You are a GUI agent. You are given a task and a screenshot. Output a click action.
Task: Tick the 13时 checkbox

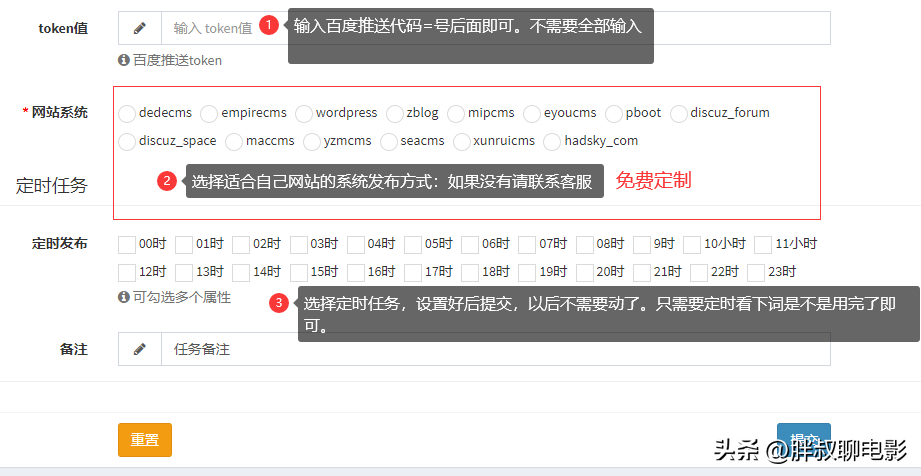click(x=184, y=273)
